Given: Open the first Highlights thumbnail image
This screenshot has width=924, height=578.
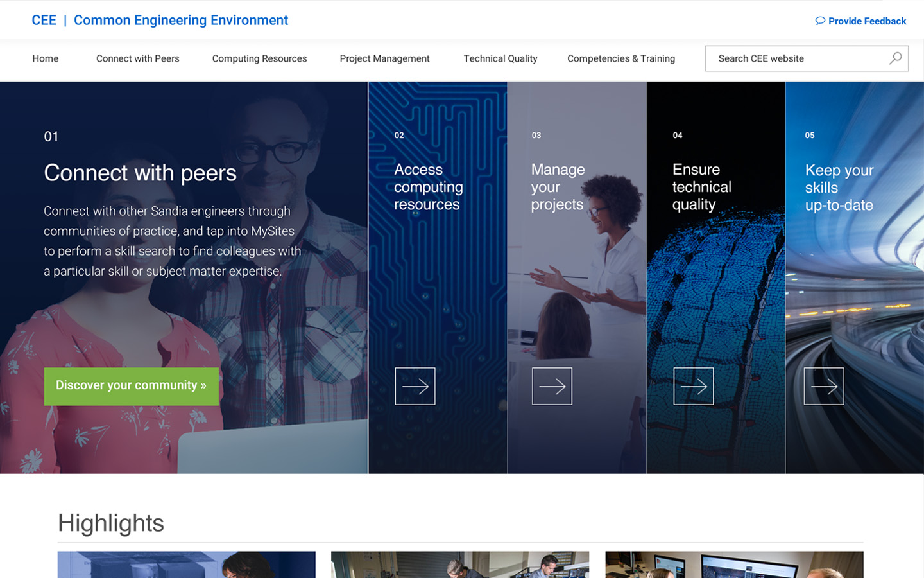Looking at the screenshot, I should click(x=187, y=565).
